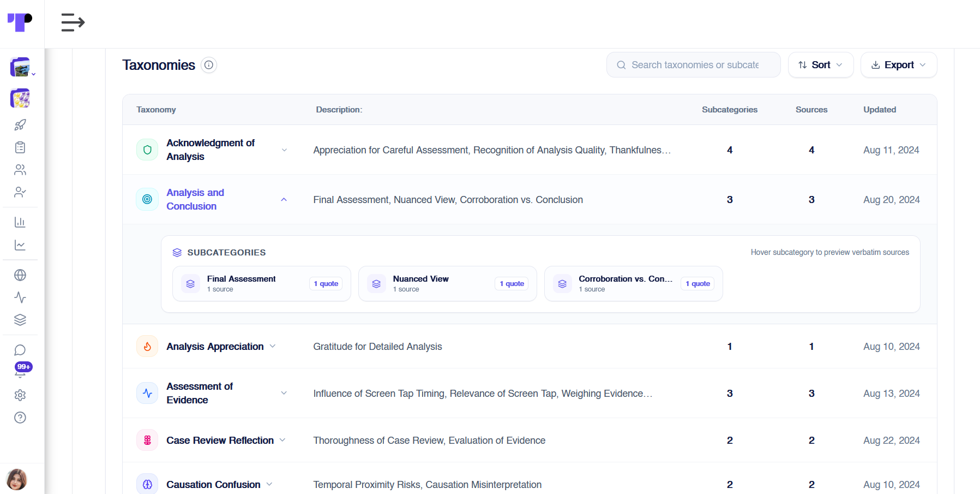Viewport: 980px width, 494px height.
Task: Select the second workspace thumbnail
Action: coord(20,98)
